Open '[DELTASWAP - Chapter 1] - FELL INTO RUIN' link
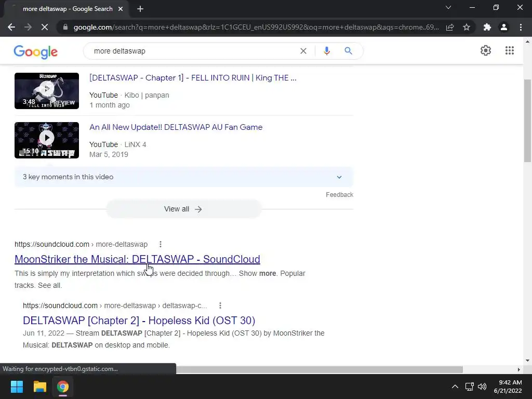The image size is (532, 399). [x=193, y=78]
